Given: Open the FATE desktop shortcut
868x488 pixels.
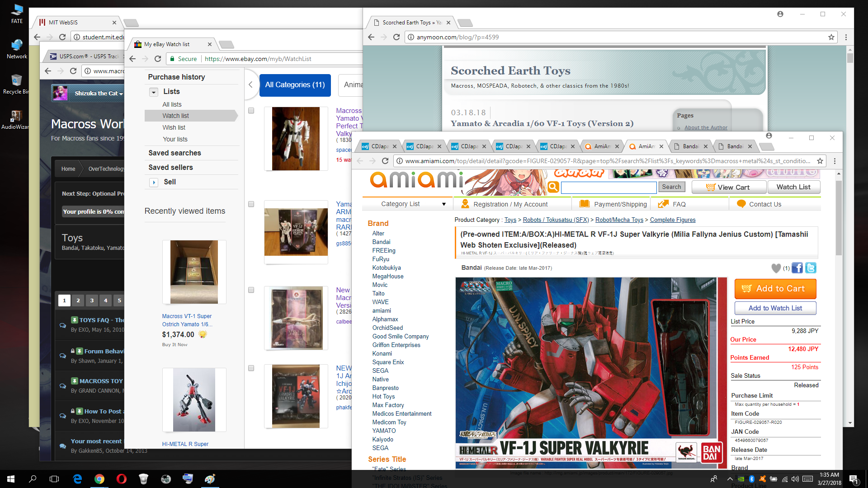Looking at the screenshot, I should [17, 14].
